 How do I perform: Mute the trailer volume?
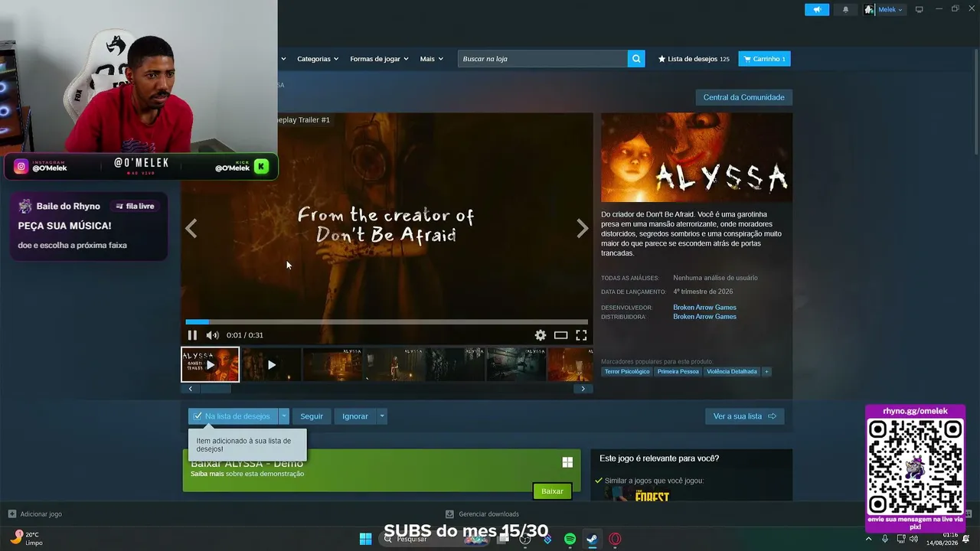[x=212, y=335]
